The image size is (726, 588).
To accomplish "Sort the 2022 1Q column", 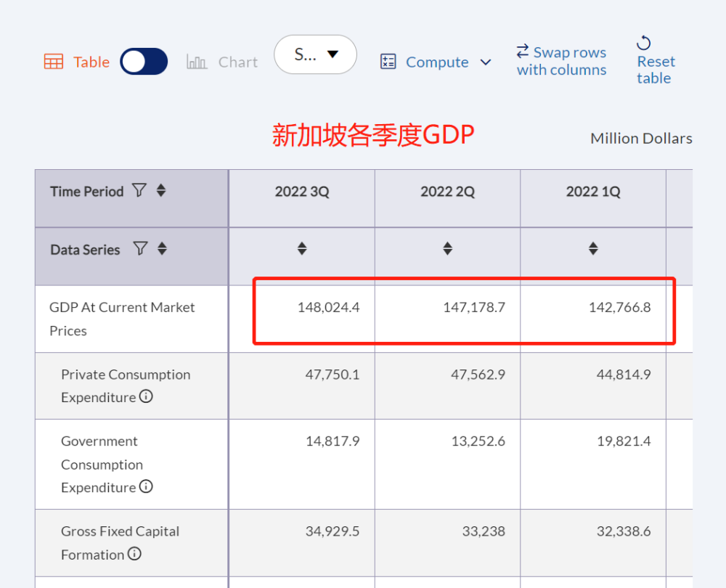I will (x=593, y=248).
